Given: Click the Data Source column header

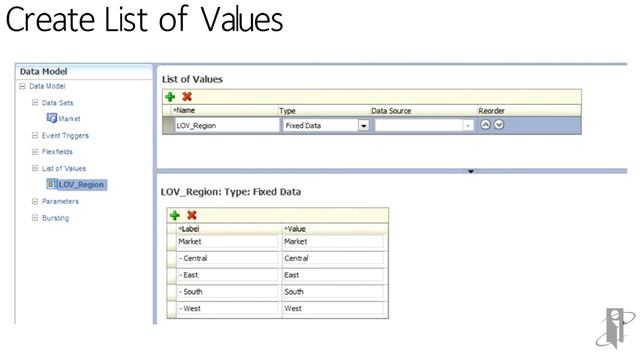Looking at the screenshot, I should [423, 111].
